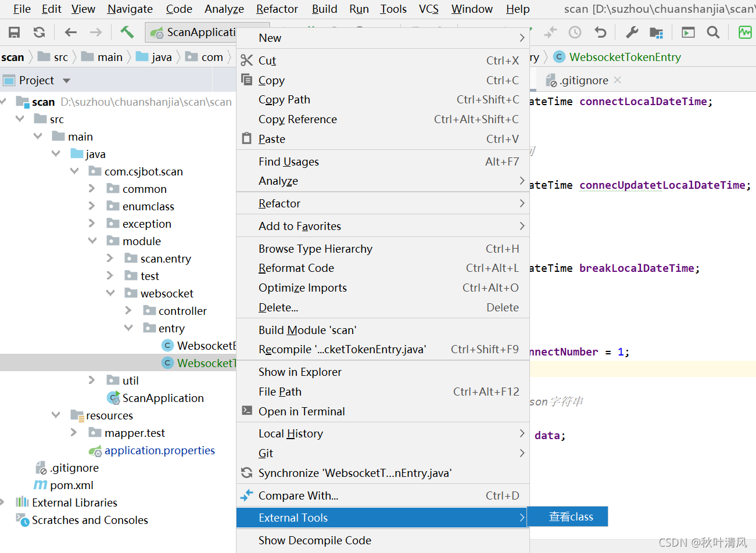Click the Save All toolbar icon
The image size is (756, 553).
(x=15, y=33)
